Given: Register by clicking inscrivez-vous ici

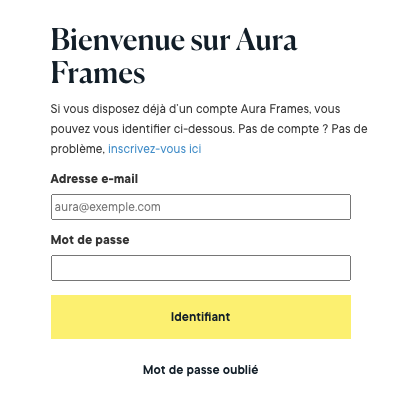Looking at the screenshot, I should tap(155, 149).
